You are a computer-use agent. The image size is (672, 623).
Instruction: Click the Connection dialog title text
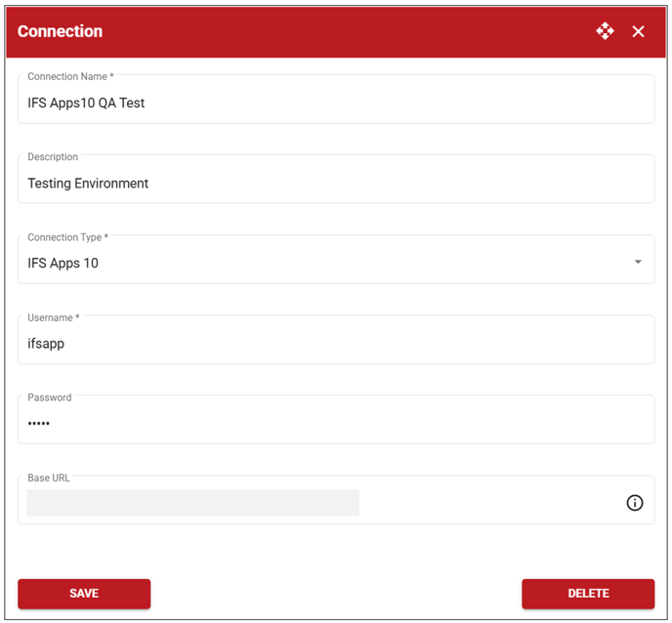60,31
